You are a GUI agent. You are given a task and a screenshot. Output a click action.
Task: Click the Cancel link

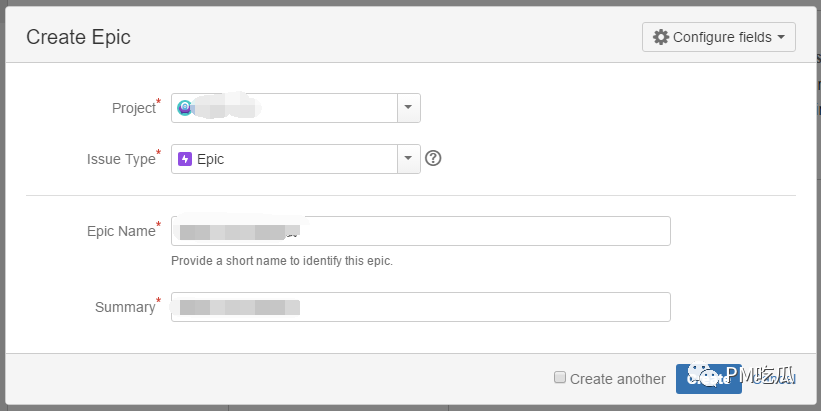(x=774, y=379)
